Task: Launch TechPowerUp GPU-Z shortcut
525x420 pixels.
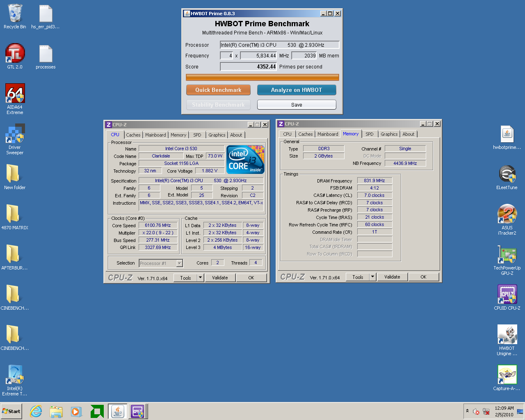Action: [x=507, y=260]
